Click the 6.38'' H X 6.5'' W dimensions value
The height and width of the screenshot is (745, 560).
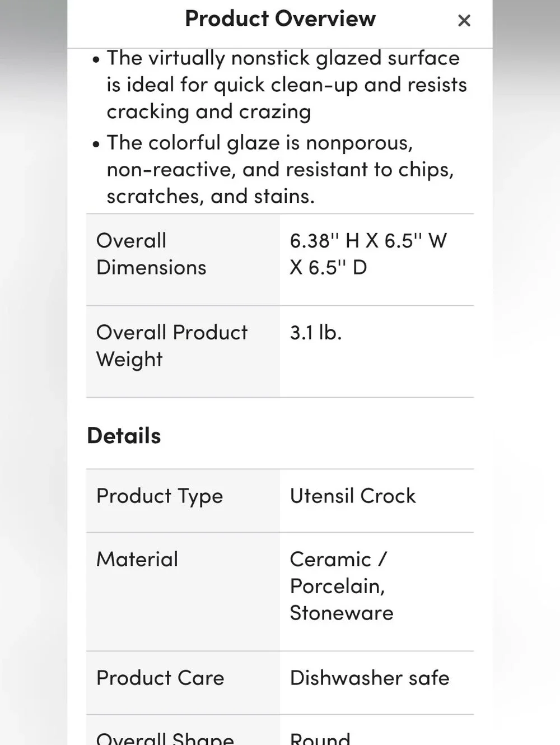[368, 254]
